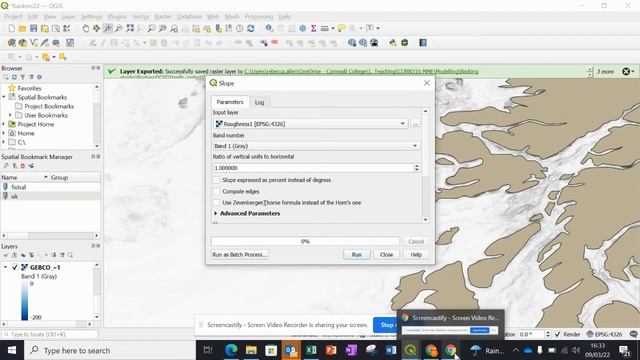Click Zoom Full extent icon
Viewport: 640px width, 360px height.
coord(130,28)
